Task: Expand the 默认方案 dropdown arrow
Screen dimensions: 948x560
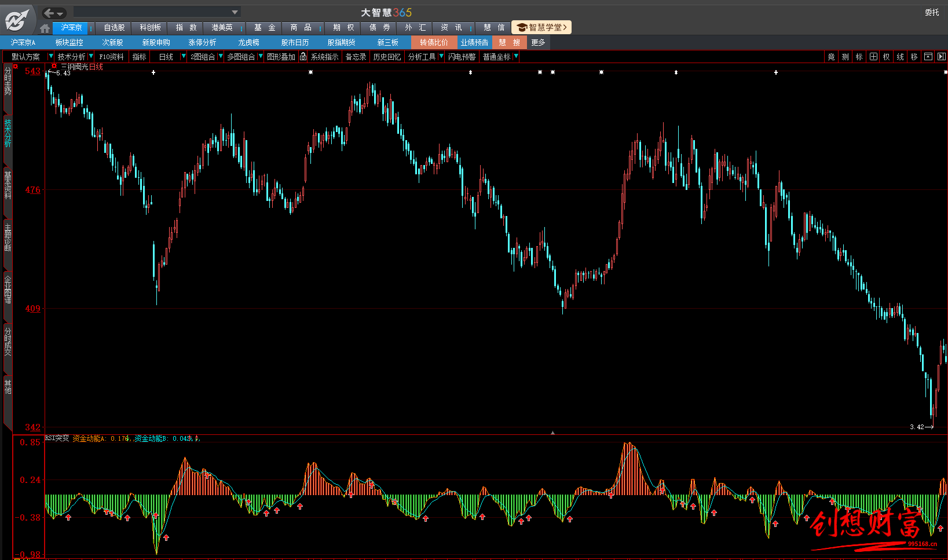Action: point(50,56)
